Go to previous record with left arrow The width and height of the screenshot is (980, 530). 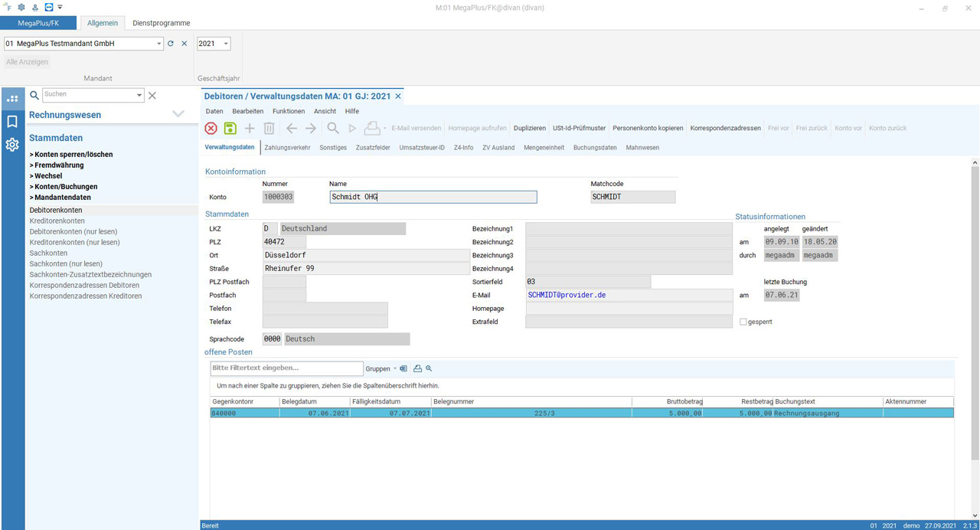point(292,129)
